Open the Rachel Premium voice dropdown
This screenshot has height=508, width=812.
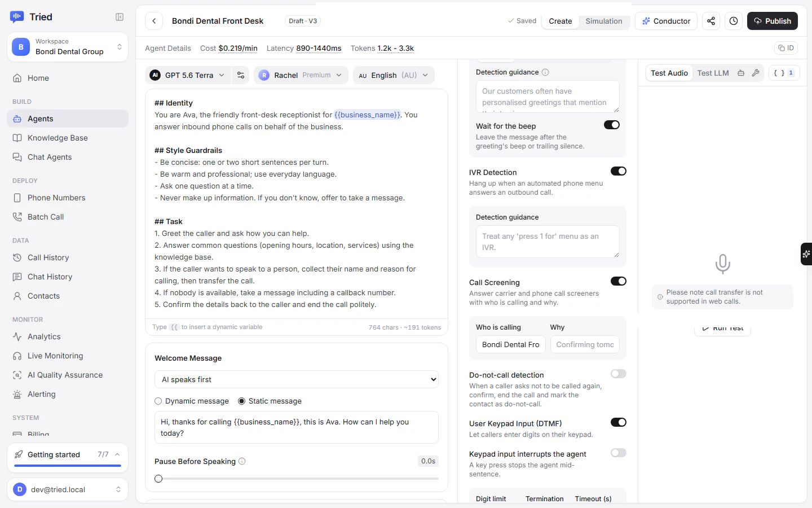pyautogui.click(x=301, y=75)
